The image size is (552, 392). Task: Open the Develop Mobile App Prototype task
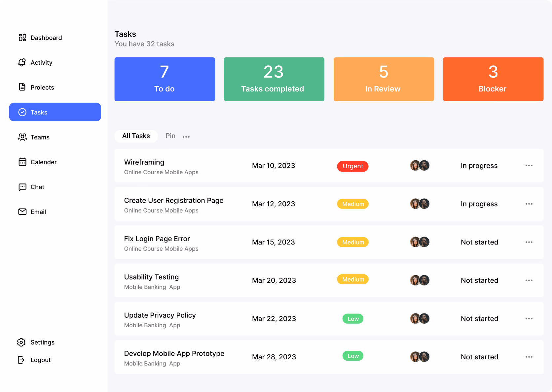click(174, 354)
